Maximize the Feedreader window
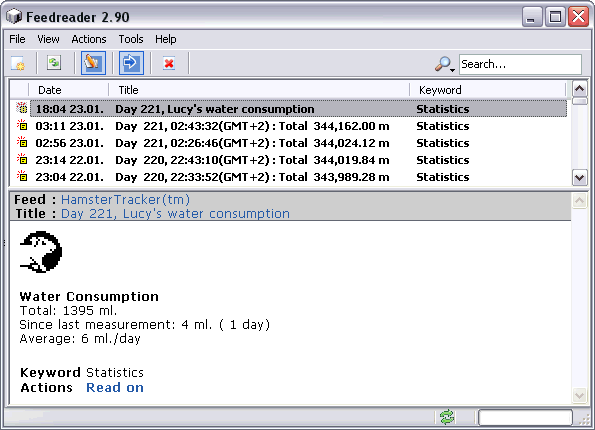 (555, 17)
